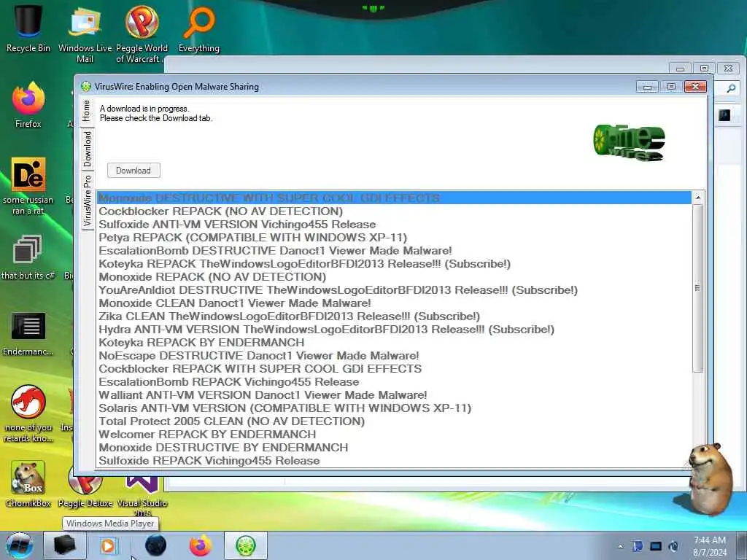The height and width of the screenshot is (560, 747).
Task: Open the red dragon 'none of you' icon
Action: click(28, 413)
